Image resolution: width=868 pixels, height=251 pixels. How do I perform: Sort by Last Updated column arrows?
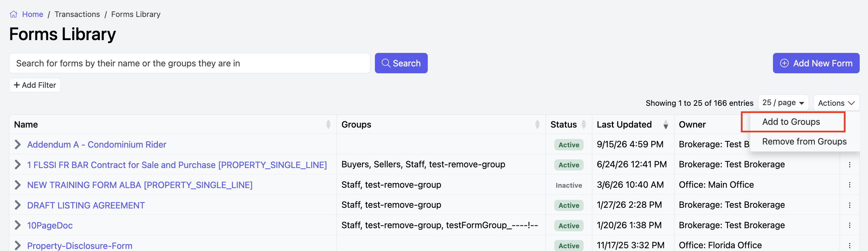[x=666, y=124]
